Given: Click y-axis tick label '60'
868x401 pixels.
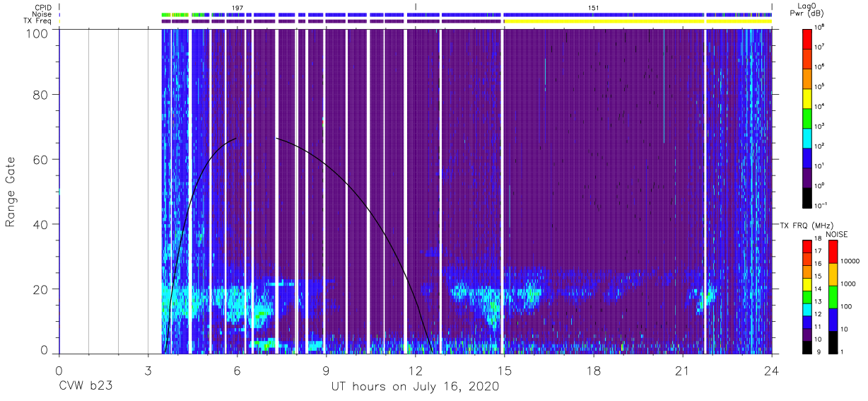Looking at the screenshot, I should [x=41, y=160].
